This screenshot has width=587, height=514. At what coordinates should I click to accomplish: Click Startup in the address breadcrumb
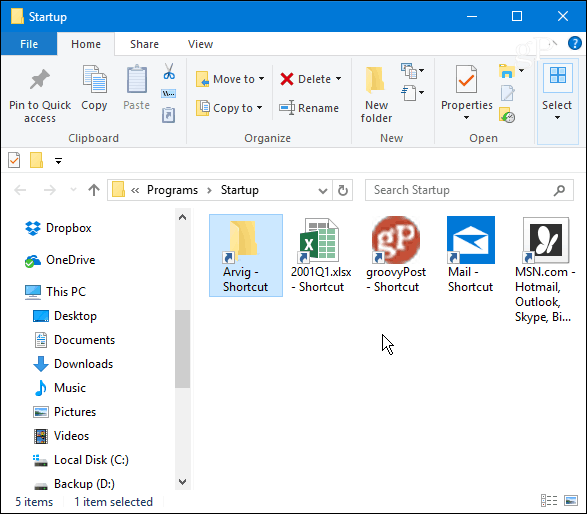click(240, 190)
